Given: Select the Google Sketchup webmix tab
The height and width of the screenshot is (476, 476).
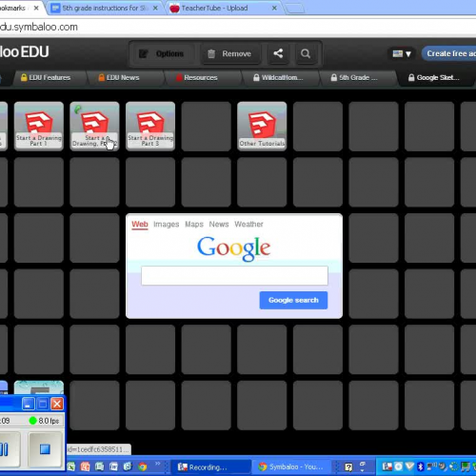Looking at the screenshot, I should pyautogui.click(x=434, y=77).
